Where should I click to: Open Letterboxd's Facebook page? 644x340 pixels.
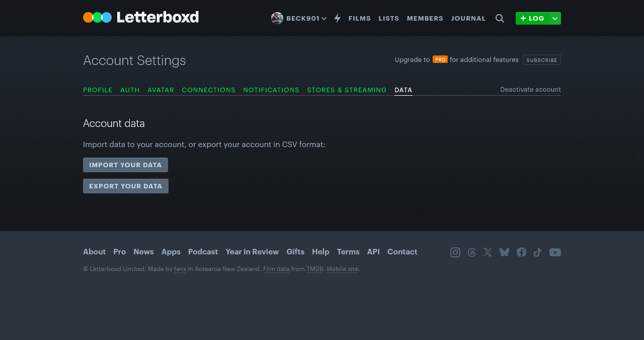coord(521,252)
